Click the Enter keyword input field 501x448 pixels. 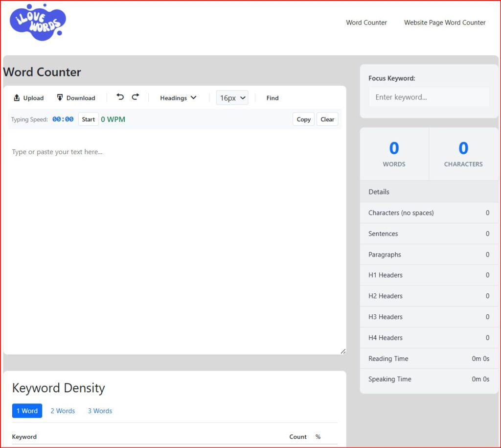pyautogui.click(x=429, y=96)
